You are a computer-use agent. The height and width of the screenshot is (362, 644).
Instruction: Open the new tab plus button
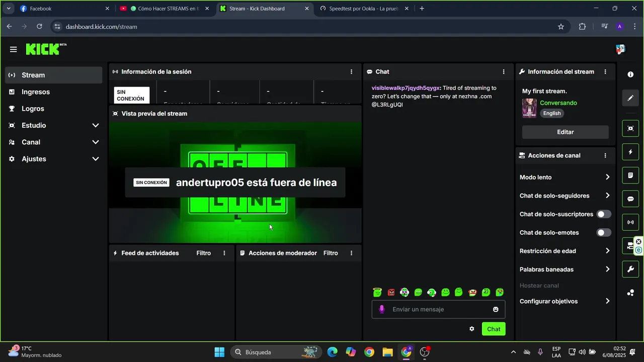[422, 9]
